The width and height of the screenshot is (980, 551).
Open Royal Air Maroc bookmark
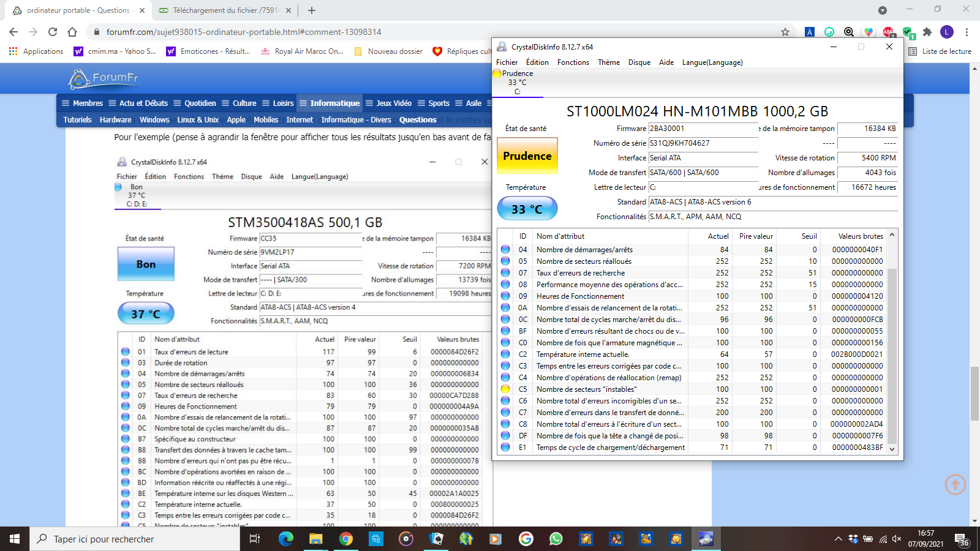click(x=302, y=51)
